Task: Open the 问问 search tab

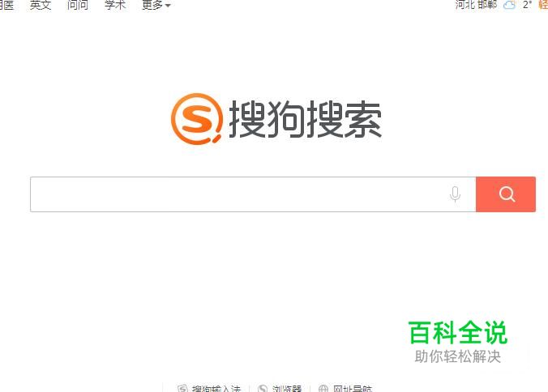Action: [x=78, y=5]
